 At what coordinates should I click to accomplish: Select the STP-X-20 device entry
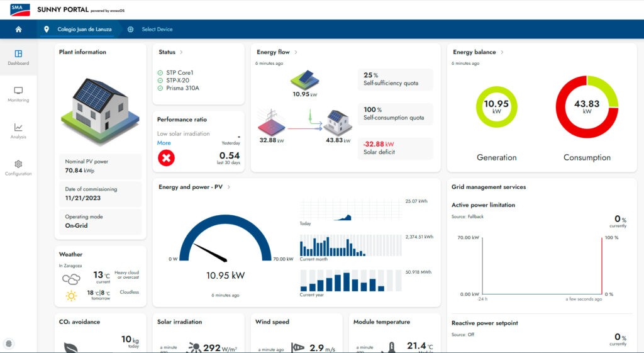point(177,81)
